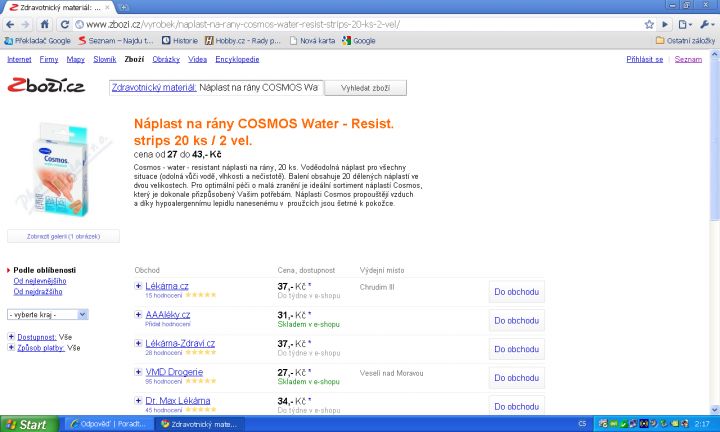Open the Encyklopedie navigation link
The height and width of the screenshot is (432, 720).
(237, 59)
